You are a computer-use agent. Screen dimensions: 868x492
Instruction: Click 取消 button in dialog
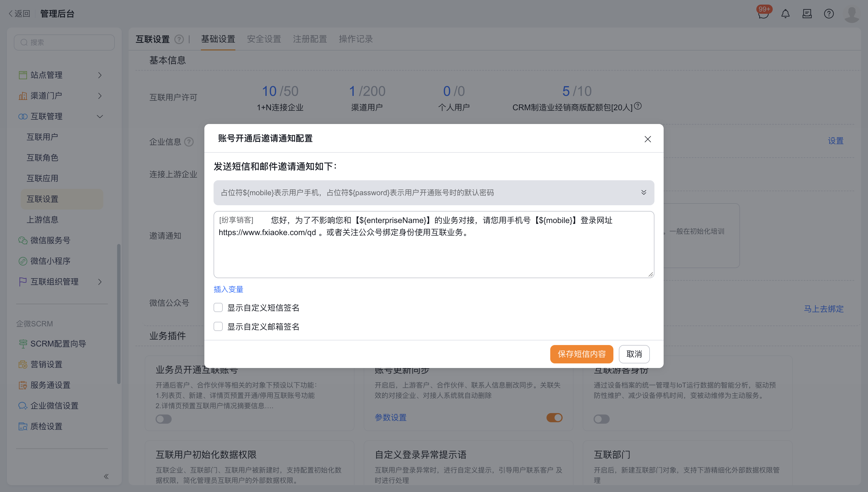point(634,354)
